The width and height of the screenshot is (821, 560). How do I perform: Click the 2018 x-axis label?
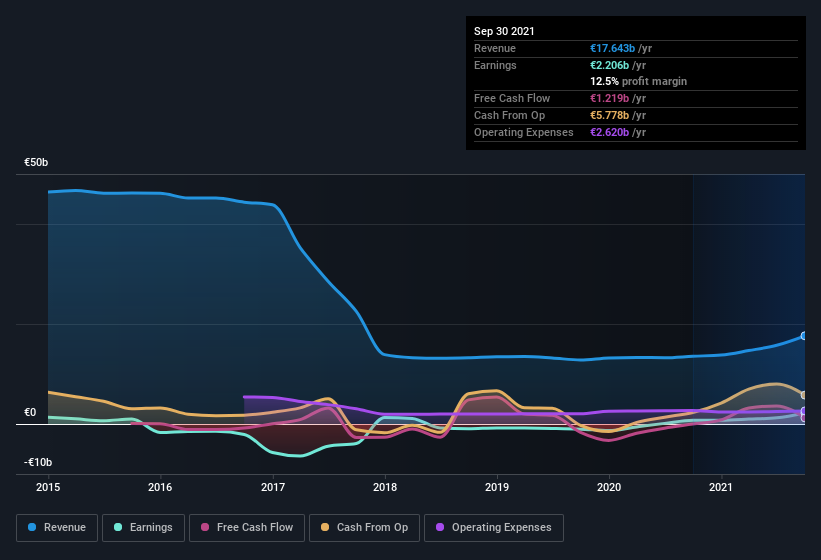pyautogui.click(x=385, y=487)
